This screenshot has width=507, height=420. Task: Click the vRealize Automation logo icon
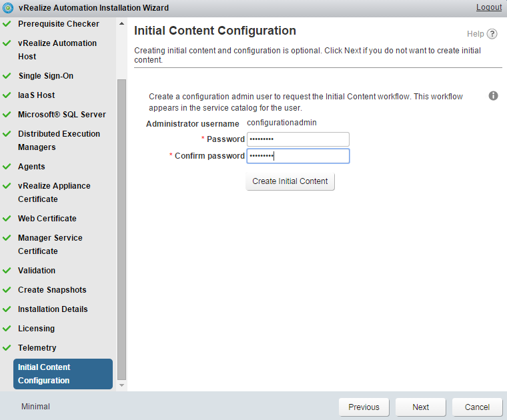click(8, 8)
